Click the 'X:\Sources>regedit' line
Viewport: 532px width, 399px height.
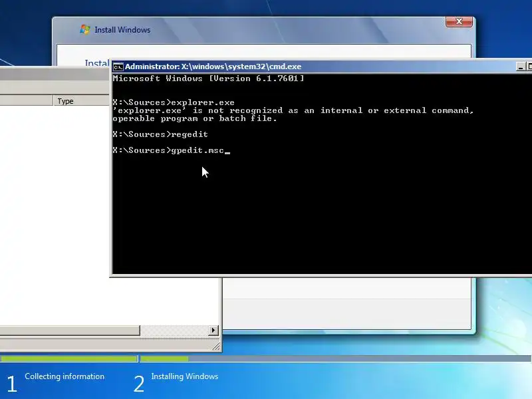pos(160,134)
